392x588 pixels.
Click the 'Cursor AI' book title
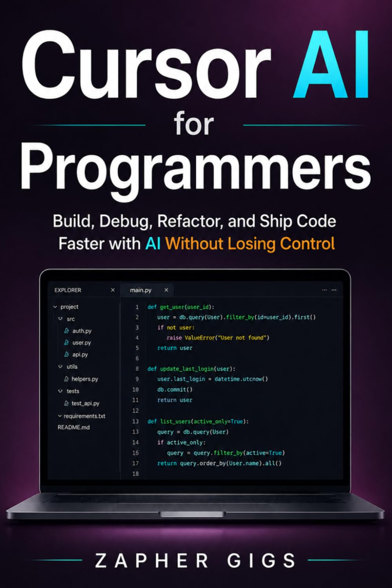tap(195, 65)
